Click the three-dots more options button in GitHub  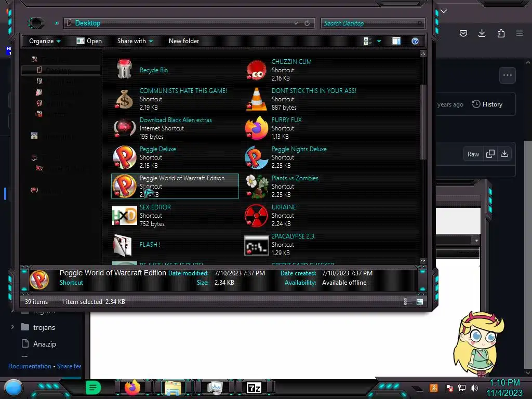[508, 75]
